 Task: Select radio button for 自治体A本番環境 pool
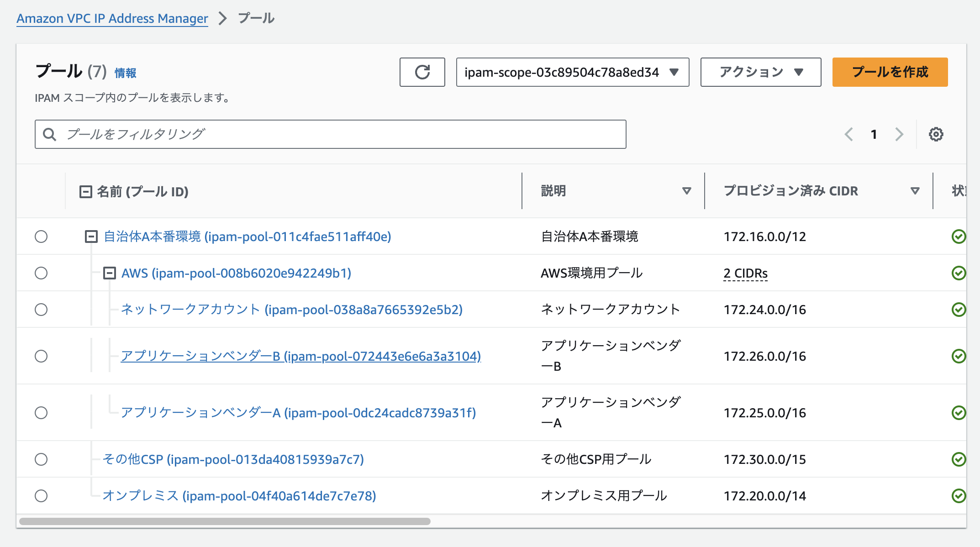point(41,237)
